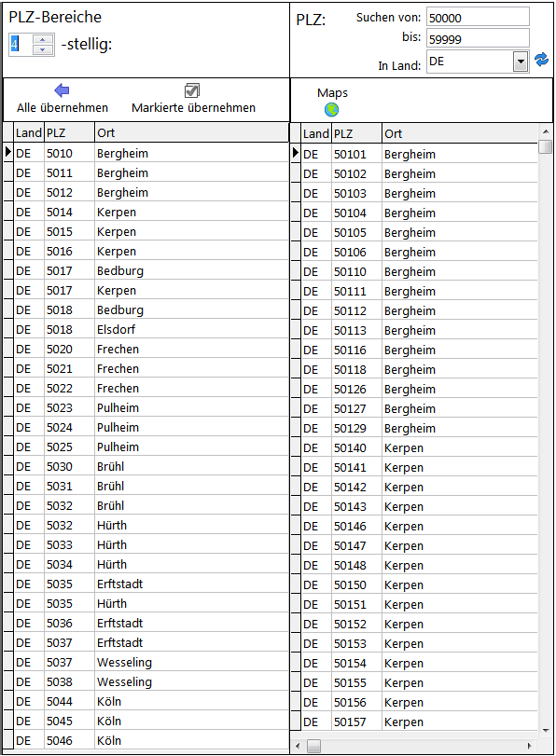
Task: Click the Markierte übernehmen checkmark icon
Action: click(x=192, y=90)
